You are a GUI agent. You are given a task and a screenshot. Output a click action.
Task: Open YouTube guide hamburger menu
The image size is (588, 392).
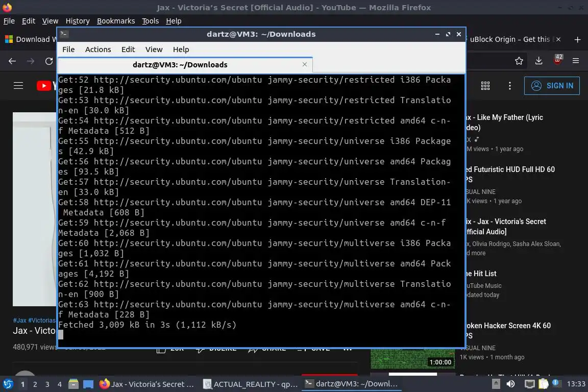pos(18,86)
